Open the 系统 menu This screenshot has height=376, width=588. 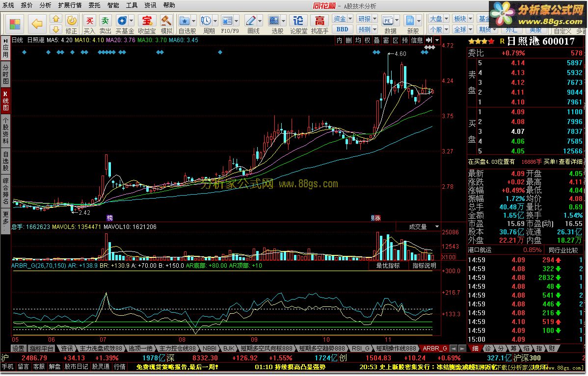click(x=8, y=5)
